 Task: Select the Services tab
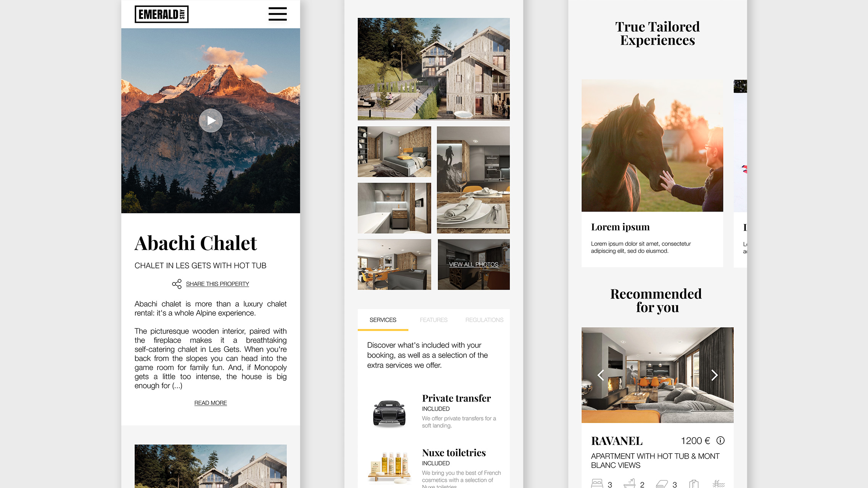(383, 320)
